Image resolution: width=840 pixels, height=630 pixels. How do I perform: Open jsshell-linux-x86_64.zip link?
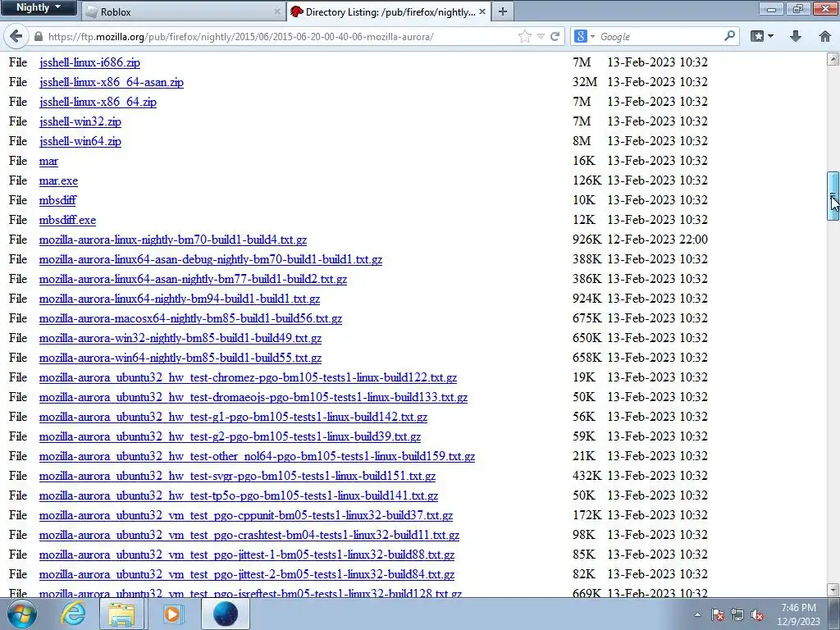[x=98, y=102]
